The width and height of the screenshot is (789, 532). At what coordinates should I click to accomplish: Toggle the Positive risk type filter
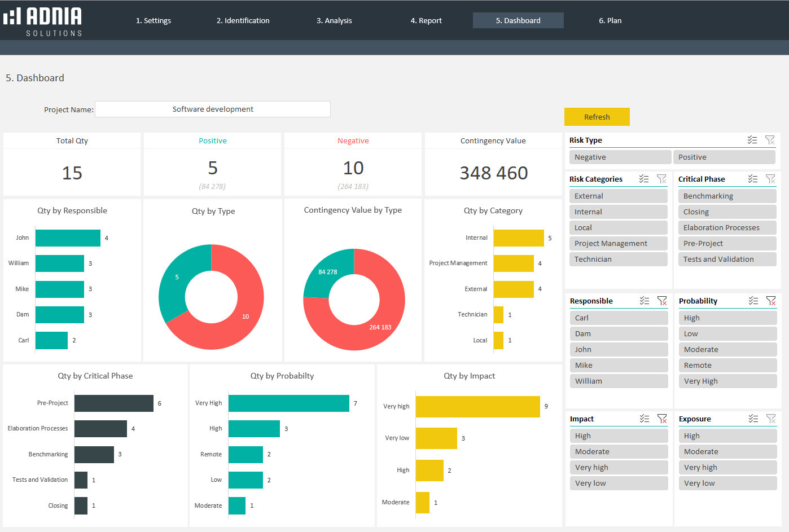724,157
